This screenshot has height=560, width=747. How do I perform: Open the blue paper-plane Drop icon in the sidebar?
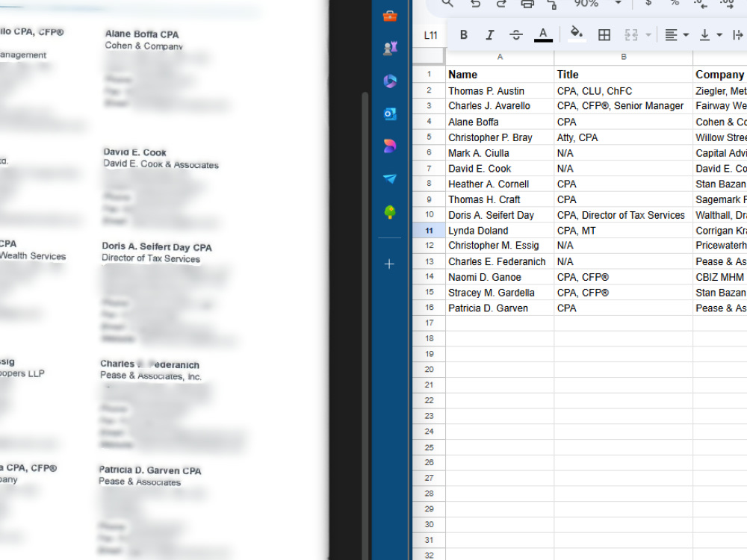[x=390, y=178]
